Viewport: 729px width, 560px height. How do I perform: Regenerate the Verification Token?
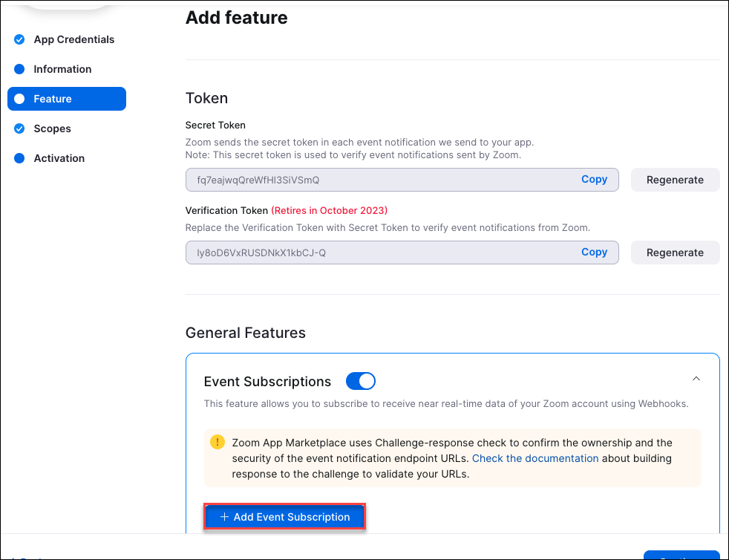click(x=675, y=253)
